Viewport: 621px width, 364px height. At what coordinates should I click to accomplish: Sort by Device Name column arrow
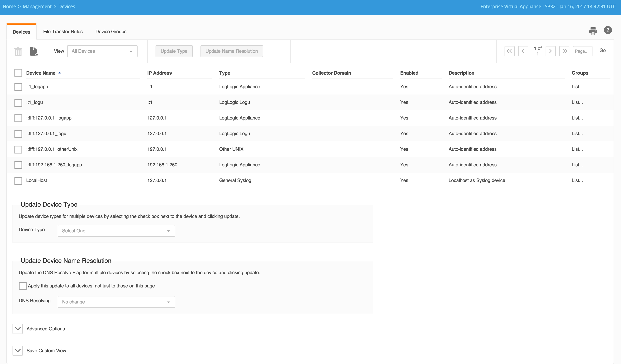[x=59, y=73]
